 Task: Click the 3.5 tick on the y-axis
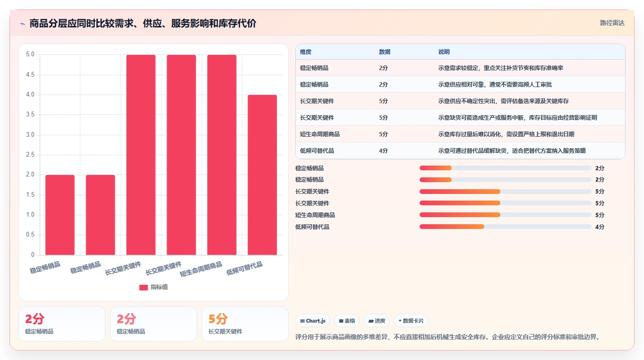point(30,114)
